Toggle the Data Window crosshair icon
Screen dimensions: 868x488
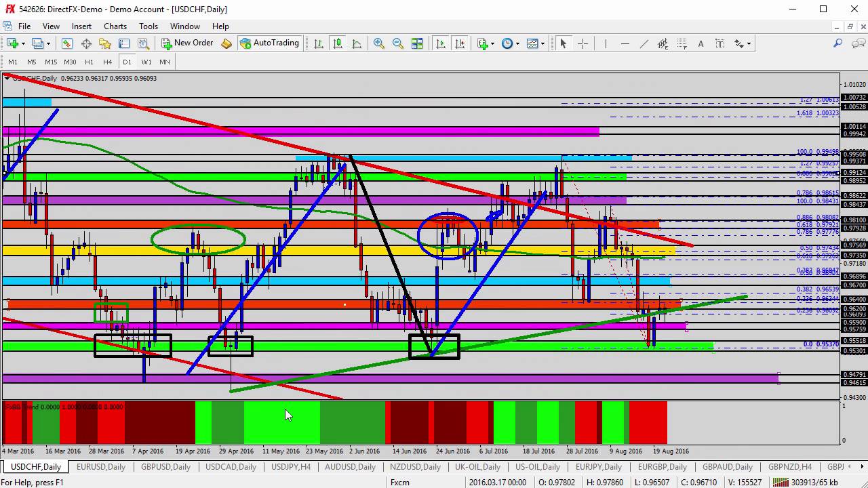point(86,43)
